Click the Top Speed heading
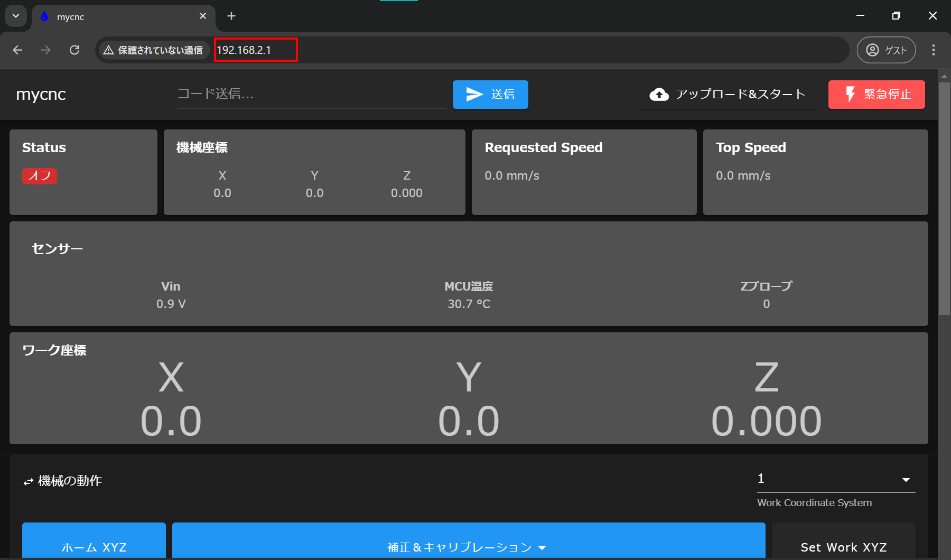951x560 pixels. click(x=751, y=147)
